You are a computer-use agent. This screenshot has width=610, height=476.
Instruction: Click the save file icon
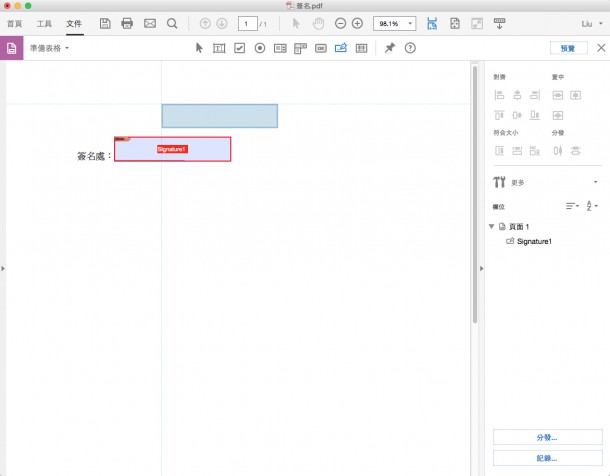(105, 23)
